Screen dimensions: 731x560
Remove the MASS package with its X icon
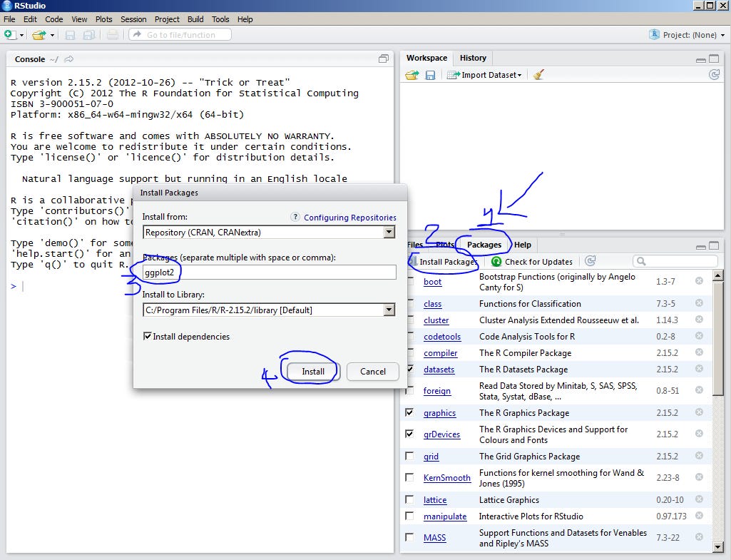[699, 536]
